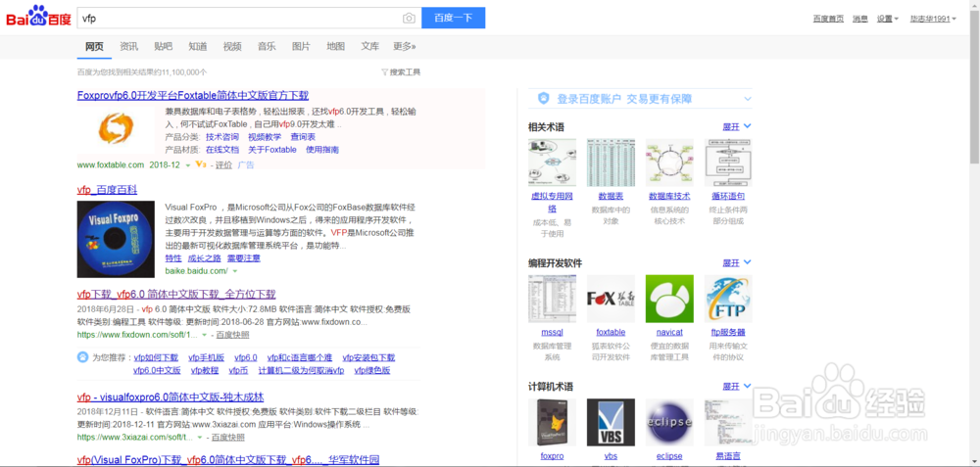
Task: Open the 数据库技术 diagram thumbnail
Action: point(669,163)
